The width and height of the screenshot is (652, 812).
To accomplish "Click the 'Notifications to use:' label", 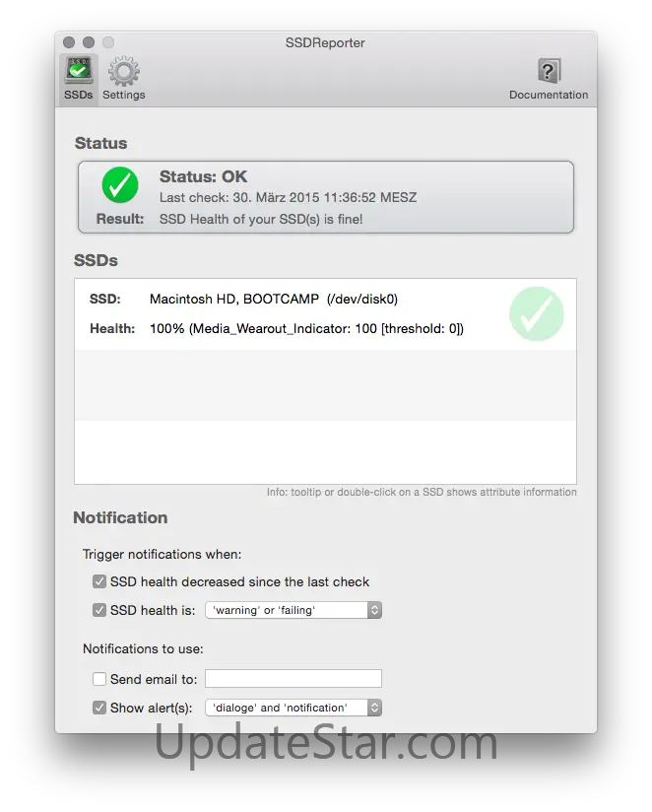I will coord(143,648).
